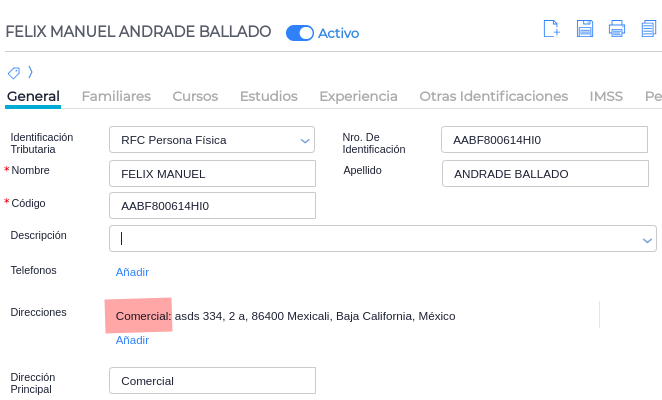This screenshot has height=400, width=662.
Task: Open the Cursos tab
Action: [195, 97]
